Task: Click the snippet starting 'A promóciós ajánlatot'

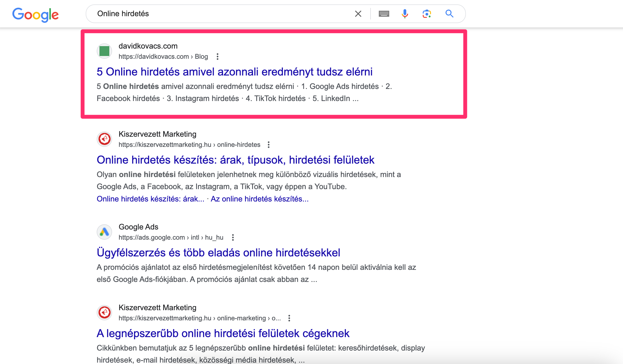Action: pyautogui.click(x=256, y=273)
